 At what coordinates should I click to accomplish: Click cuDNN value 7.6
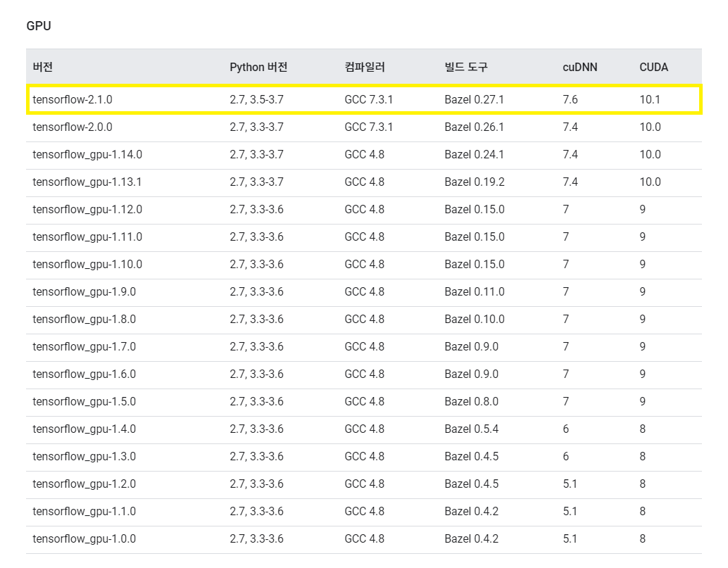(570, 99)
